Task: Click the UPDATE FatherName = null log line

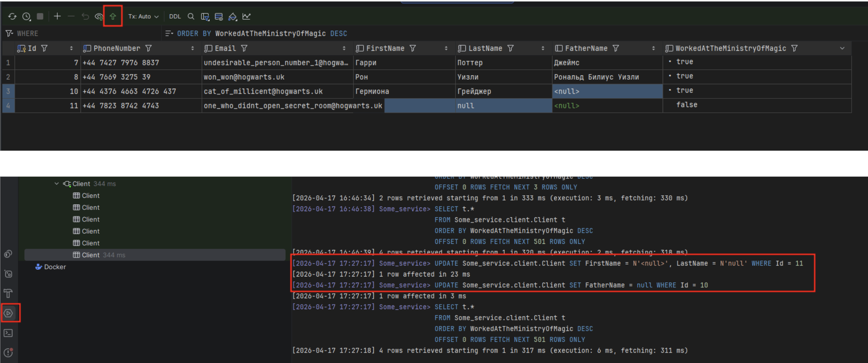Action: [x=500, y=285]
